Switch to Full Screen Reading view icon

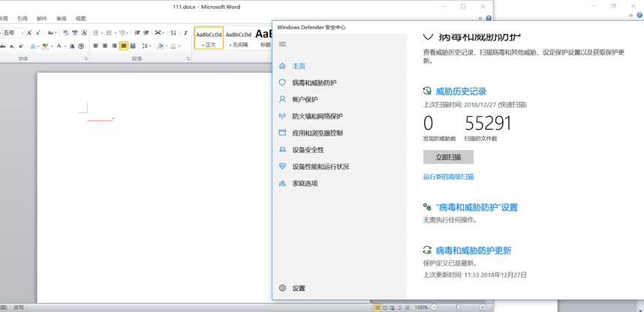tap(385, 307)
